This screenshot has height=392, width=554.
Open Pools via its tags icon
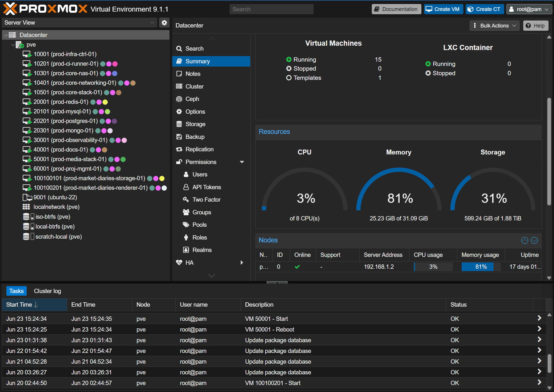pyautogui.click(x=186, y=225)
